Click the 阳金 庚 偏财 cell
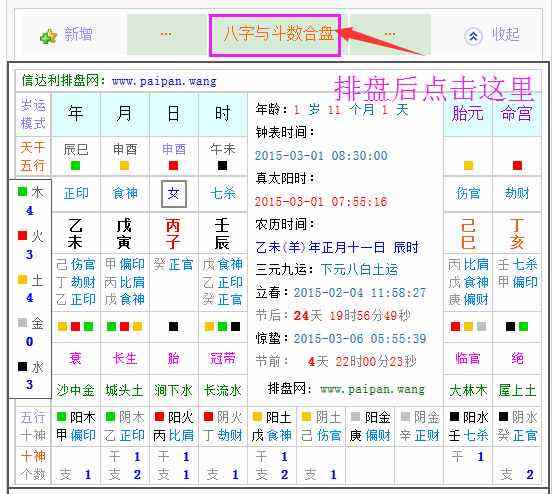The width and height of the screenshot is (553, 494). coord(370,427)
